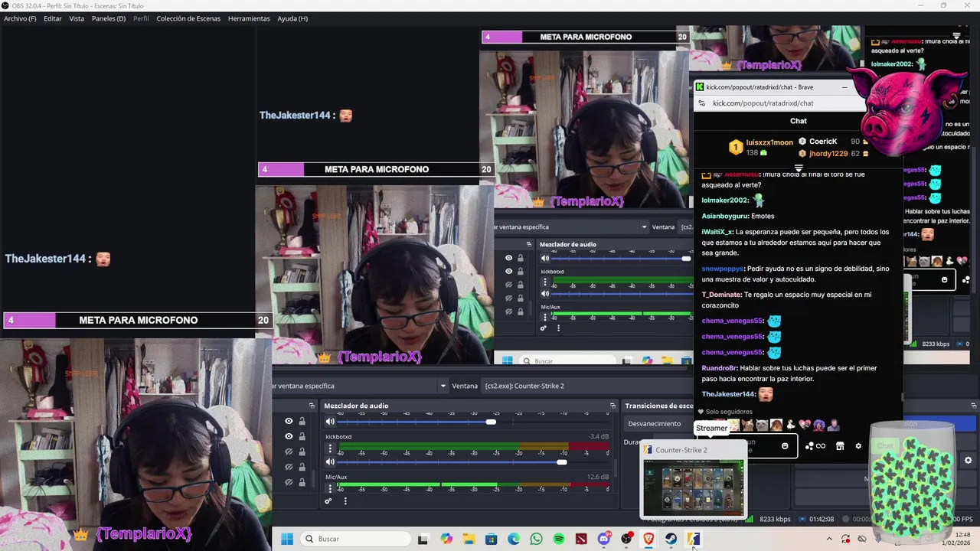Open the Desvanecimiento transition dropdown
Viewport: 980px width, 551px height.
pos(660,423)
